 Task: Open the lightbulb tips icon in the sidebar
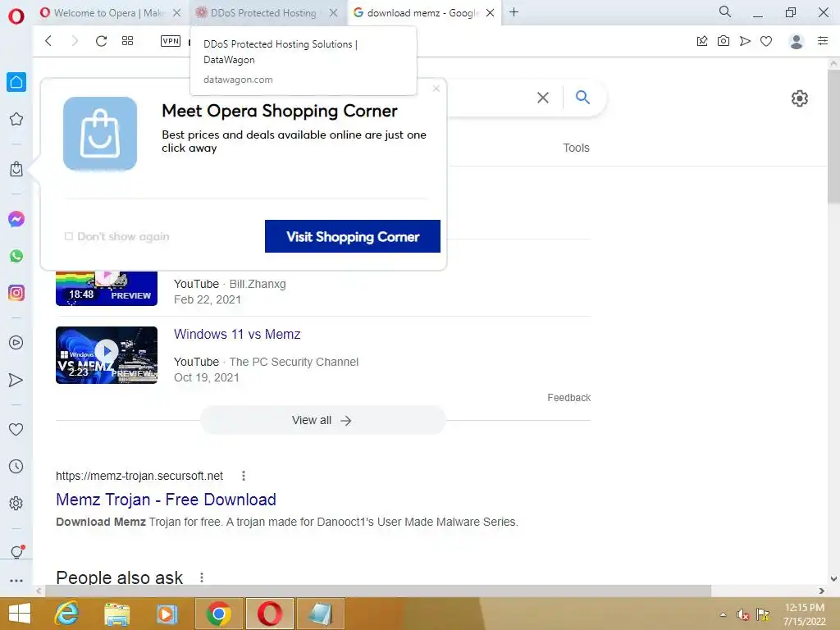(x=16, y=552)
